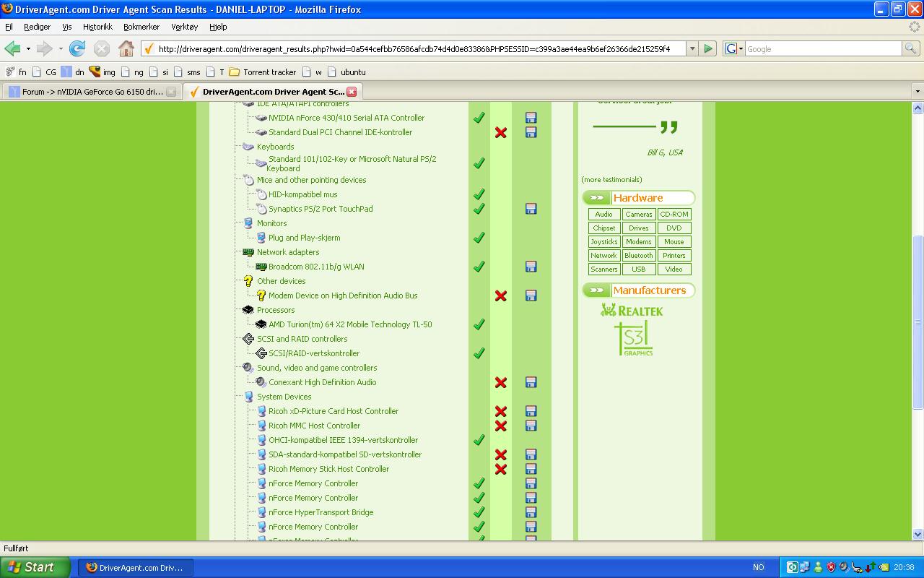
Task: Select HID-kompatibel mus entry
Action: pos(302,194)
